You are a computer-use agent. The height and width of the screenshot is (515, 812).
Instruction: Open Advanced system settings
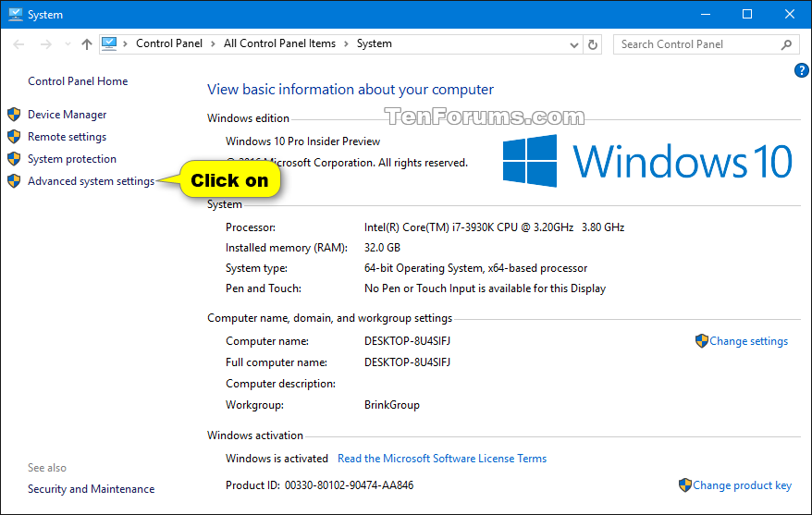pos(92,181)
